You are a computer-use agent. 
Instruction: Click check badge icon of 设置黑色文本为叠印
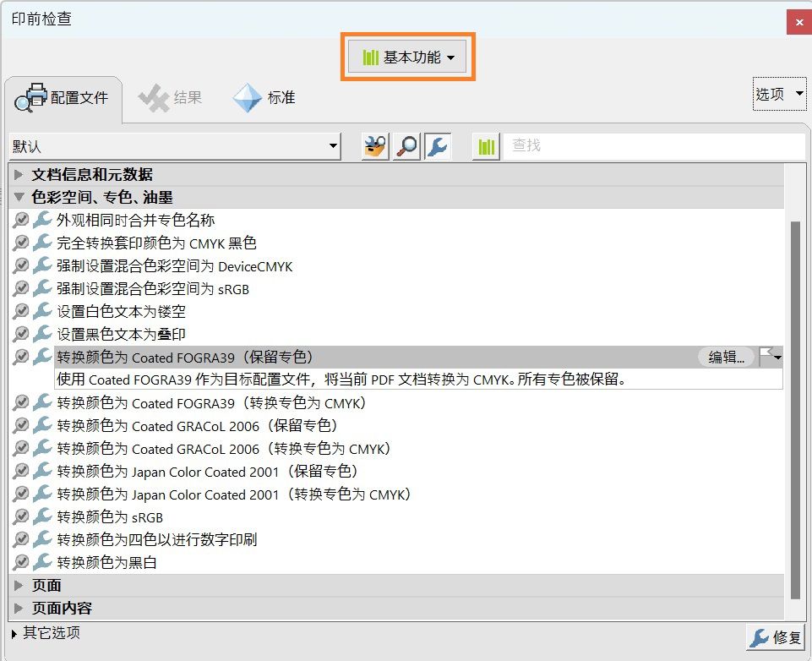[x=21, y=334]
